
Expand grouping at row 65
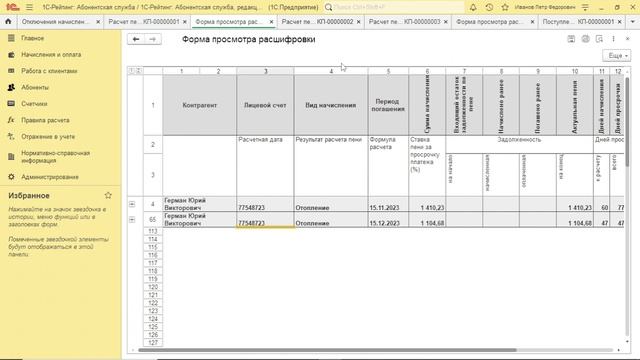132,220
